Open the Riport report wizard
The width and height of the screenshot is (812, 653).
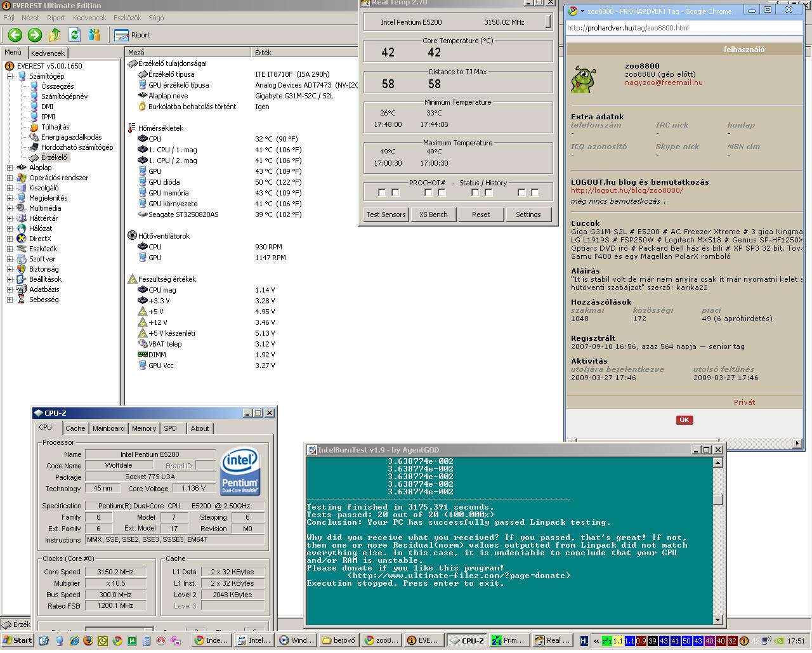(133, 35)
